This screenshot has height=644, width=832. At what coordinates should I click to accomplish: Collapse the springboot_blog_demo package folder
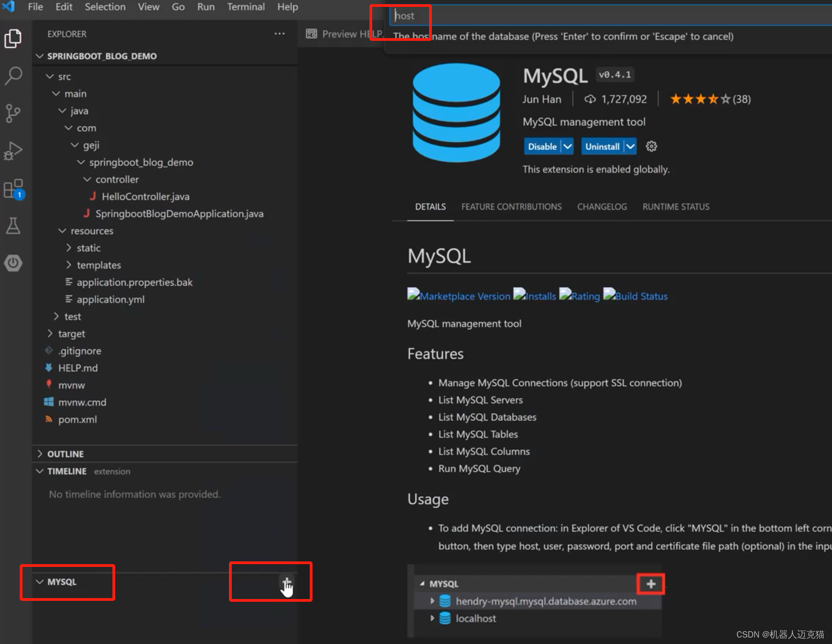81,162
